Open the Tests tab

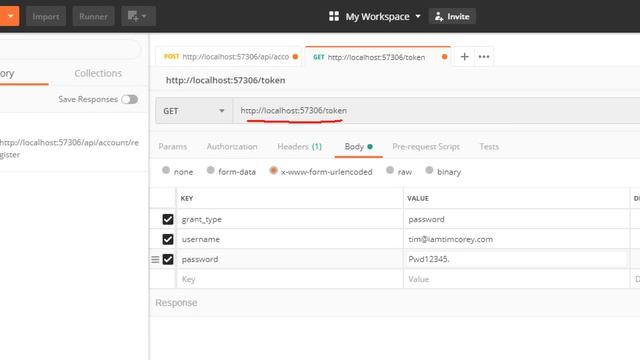(x=489, y=147)
